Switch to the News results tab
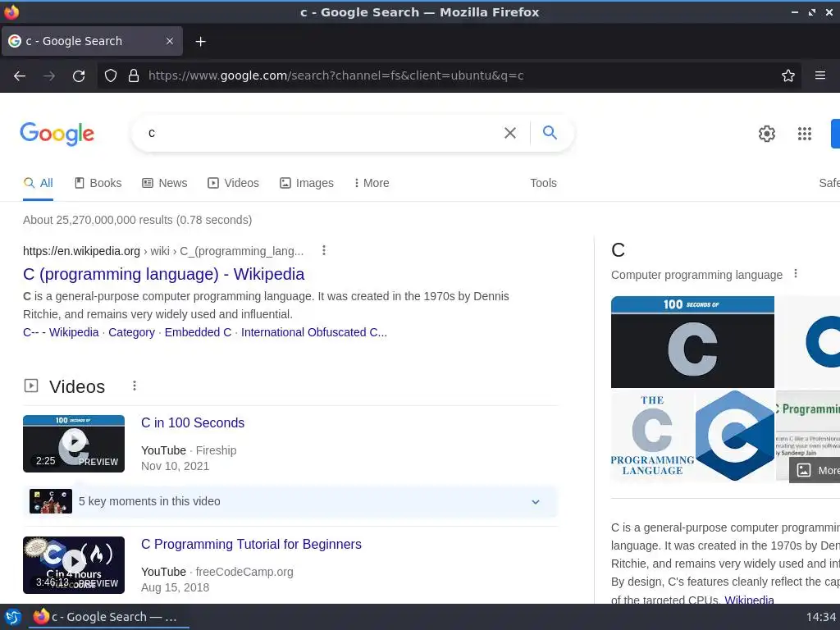This screenshot has width=840, height=630. click(x=164, y=183)
